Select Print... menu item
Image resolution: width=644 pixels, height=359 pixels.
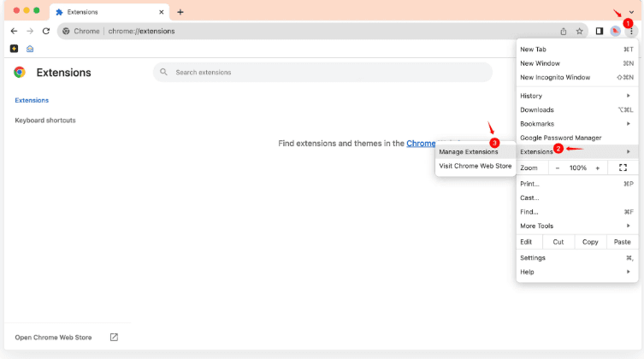point(577,184)
